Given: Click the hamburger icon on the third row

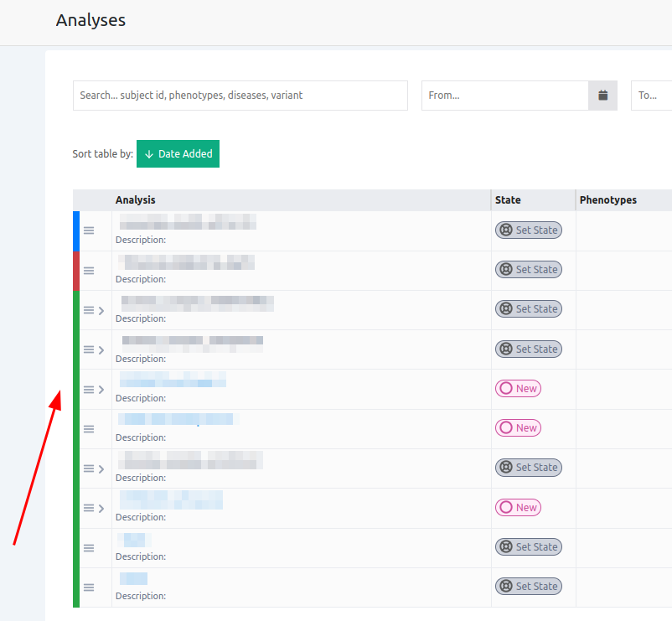Looking at the screenshot, I should (x=89, y=310).
